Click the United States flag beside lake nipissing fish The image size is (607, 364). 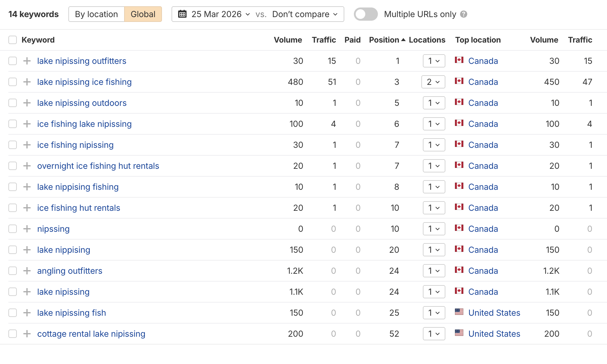pyautogui.click(x=459, y=313)
